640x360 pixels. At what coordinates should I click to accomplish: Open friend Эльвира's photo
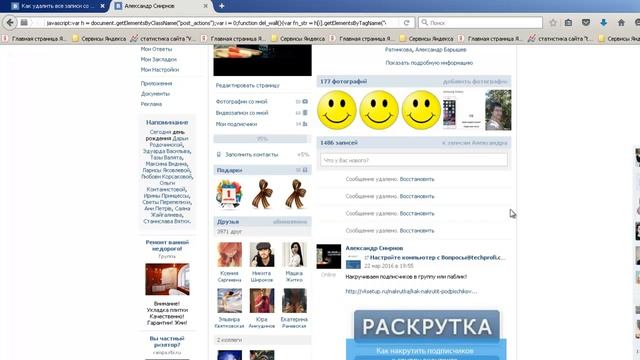(229, 301)
